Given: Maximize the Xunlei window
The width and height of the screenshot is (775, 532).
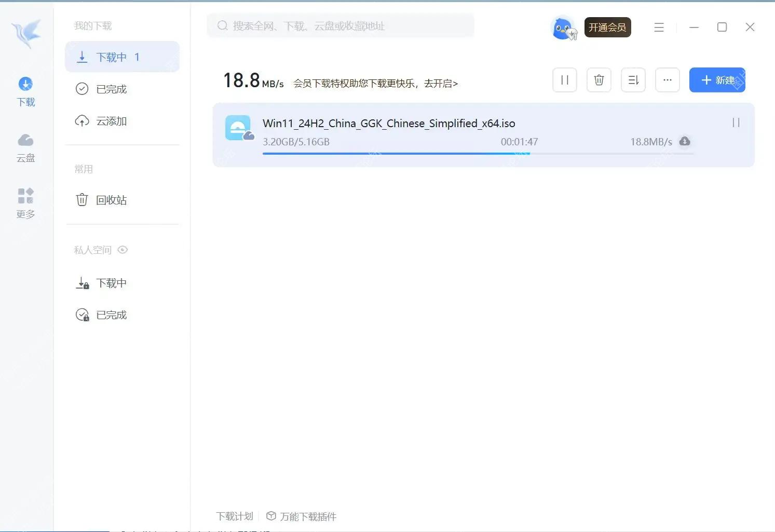Looking at the screenshot, I should click(x=722, y=27).
